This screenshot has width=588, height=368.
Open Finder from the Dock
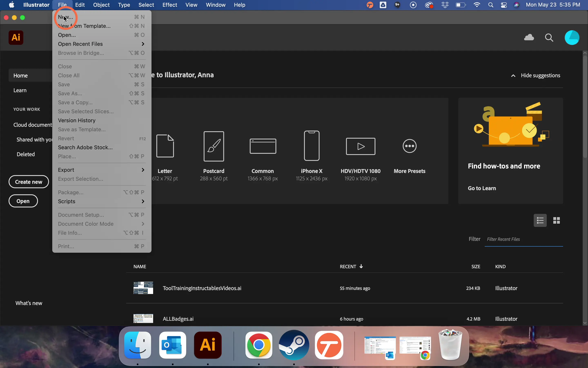[138, 345]
